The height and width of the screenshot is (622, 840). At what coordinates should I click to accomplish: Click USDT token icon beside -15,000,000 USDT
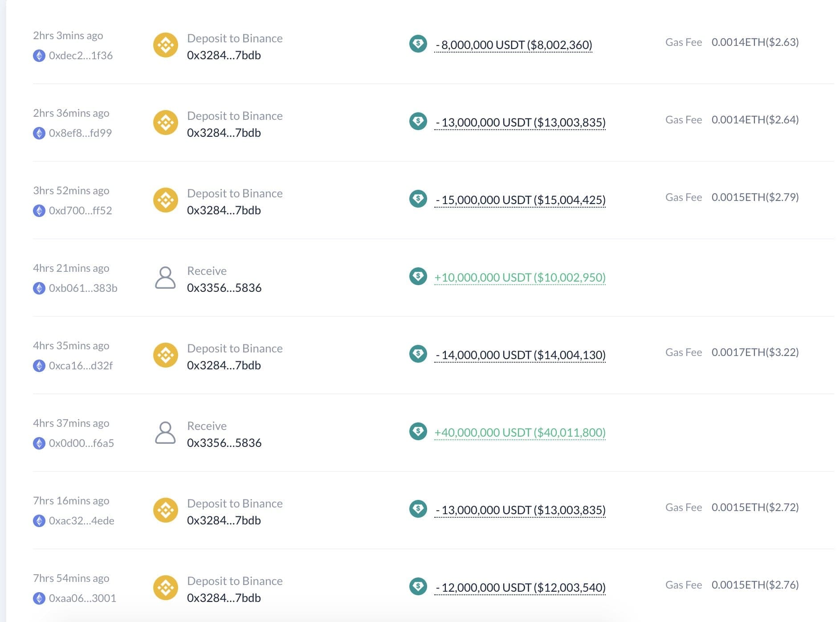tap(418, 199)
